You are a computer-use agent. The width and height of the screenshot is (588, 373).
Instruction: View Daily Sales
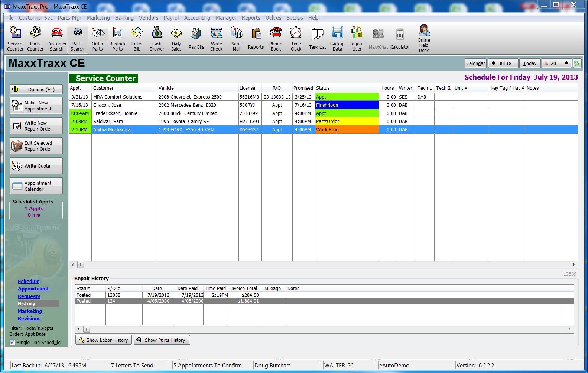click(x=176, y=39)
